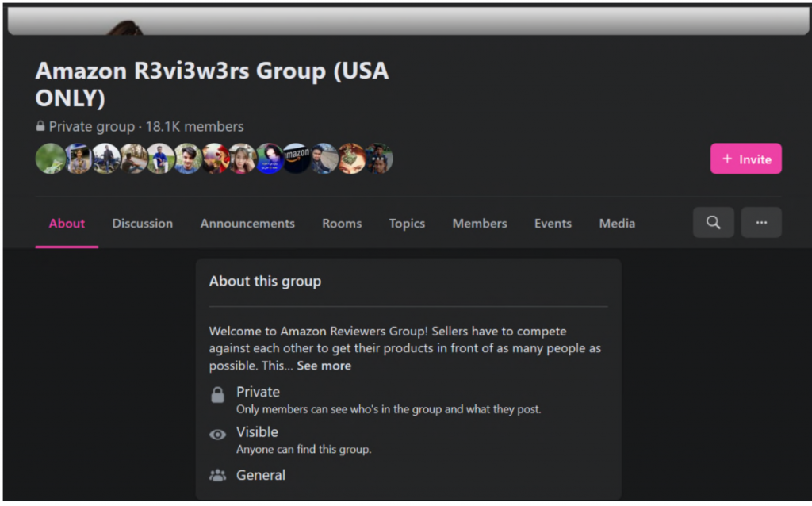
Task: Open avatar of woman in pink top
Action: 242,159
